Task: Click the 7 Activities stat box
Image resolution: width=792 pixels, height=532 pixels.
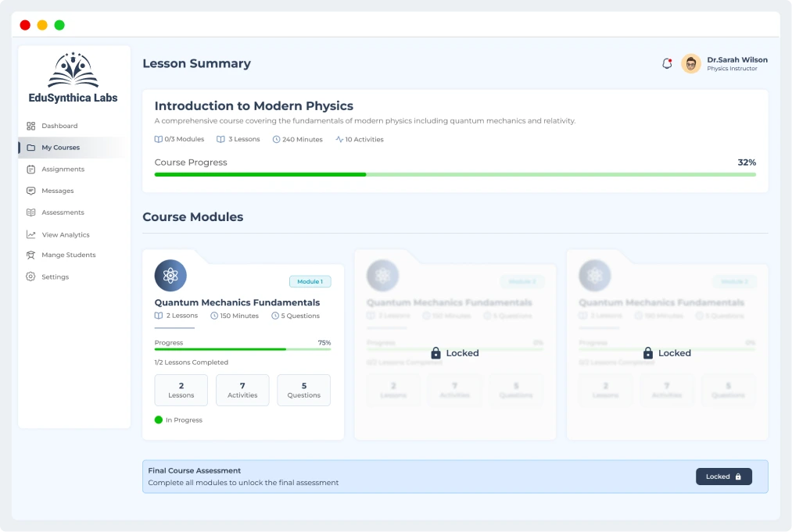Action: pos(242,390)
